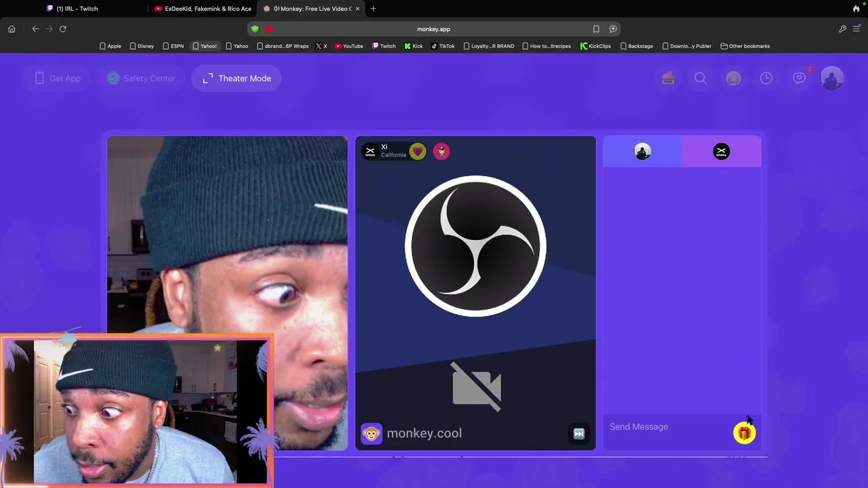Open the Yahoo bookmark without exclamation
This screenshot has height=488, width=868.
(x=237, y=46)
